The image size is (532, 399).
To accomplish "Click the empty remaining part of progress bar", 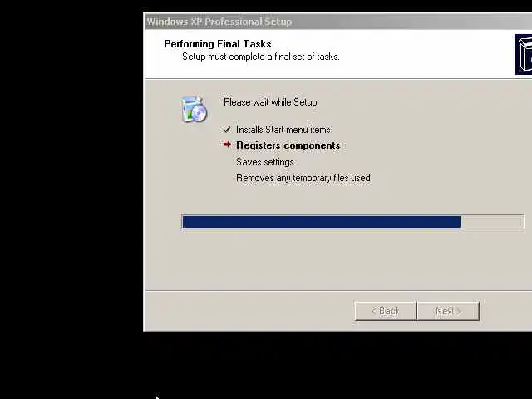I will tap(492, 222).
